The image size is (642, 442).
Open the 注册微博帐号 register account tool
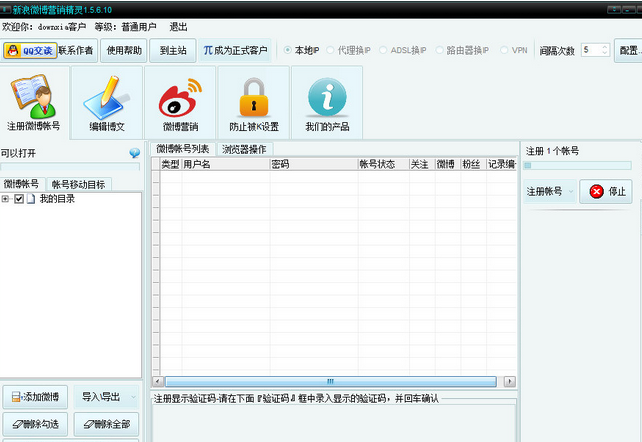pyautogui.click(x=34, y=103)
